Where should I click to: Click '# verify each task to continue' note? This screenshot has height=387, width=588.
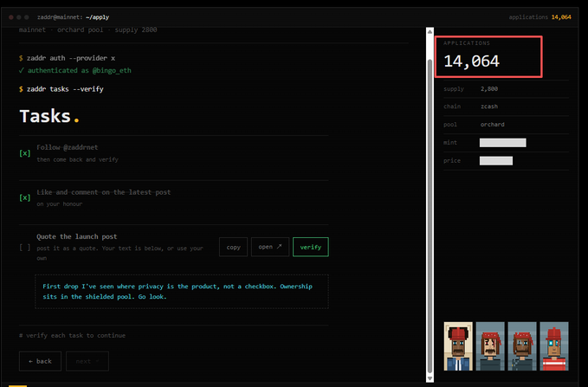(x=73, y=335)
